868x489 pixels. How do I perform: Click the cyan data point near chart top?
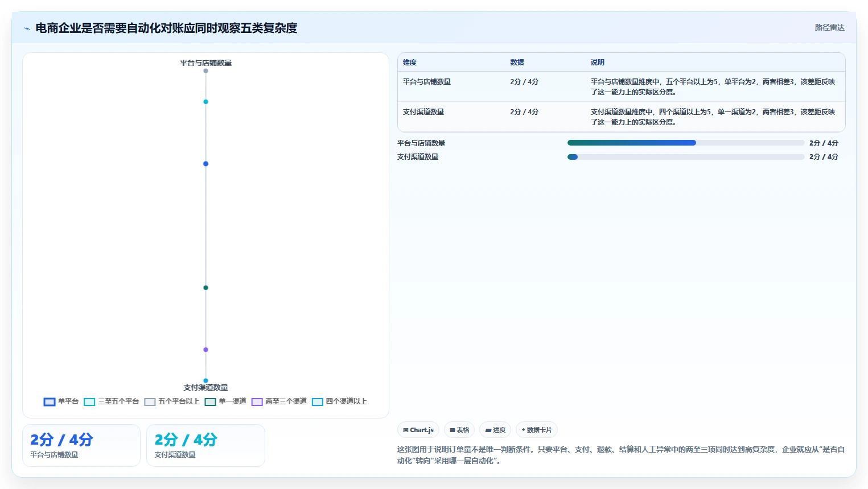coord(205,102)
